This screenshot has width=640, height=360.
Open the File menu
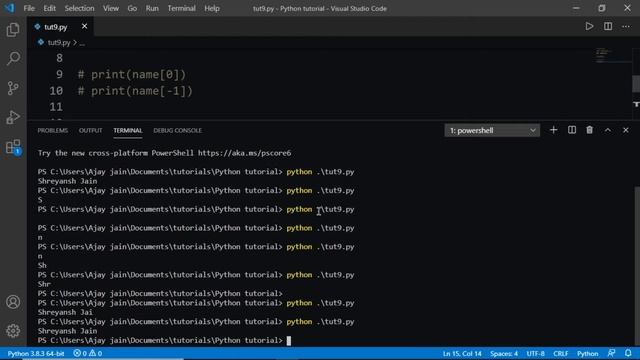29,8
